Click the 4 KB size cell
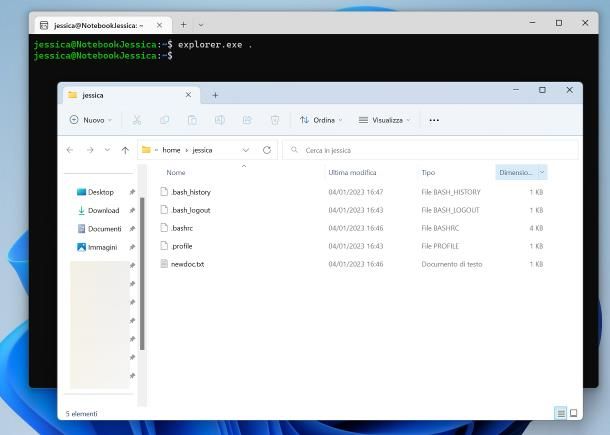The width and height of the screenshot is (610, 435). pyautogui.click(x=536, y=228)
